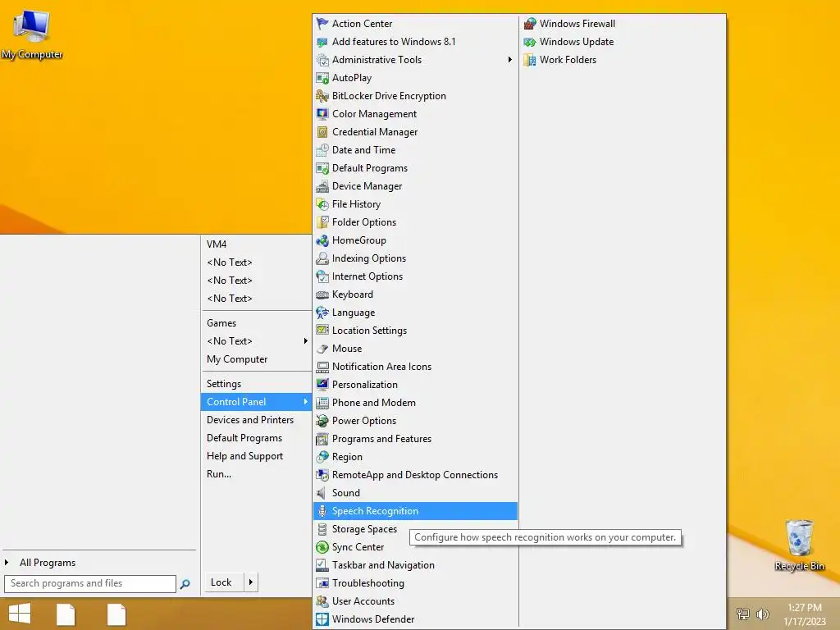Open Location Settings entry
Screen dimensions: 840x630
pyautogui.click(x=415, y=331)
